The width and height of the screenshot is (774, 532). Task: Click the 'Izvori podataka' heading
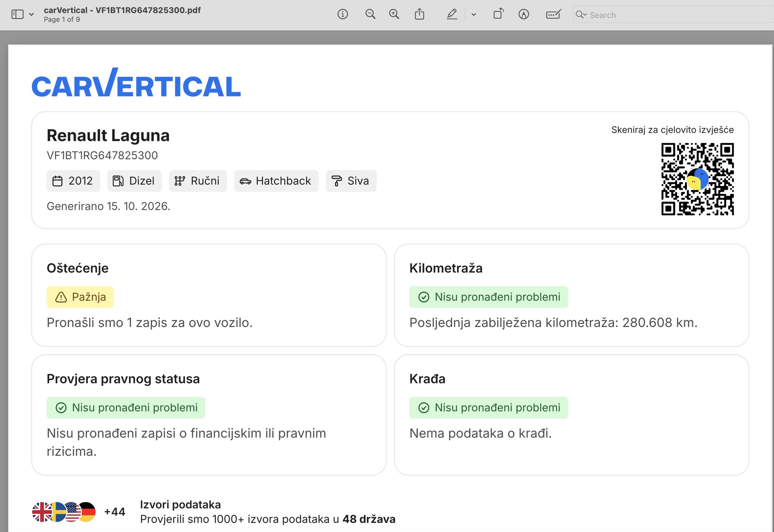click(x=180, y=505)
